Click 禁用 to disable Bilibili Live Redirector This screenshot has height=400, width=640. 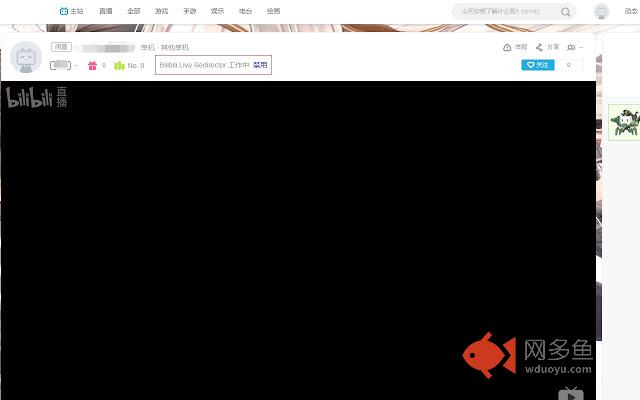coord(260,65)
